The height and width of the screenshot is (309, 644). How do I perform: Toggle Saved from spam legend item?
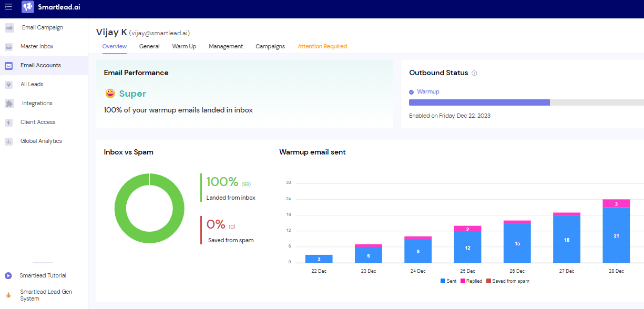point(507,281)
